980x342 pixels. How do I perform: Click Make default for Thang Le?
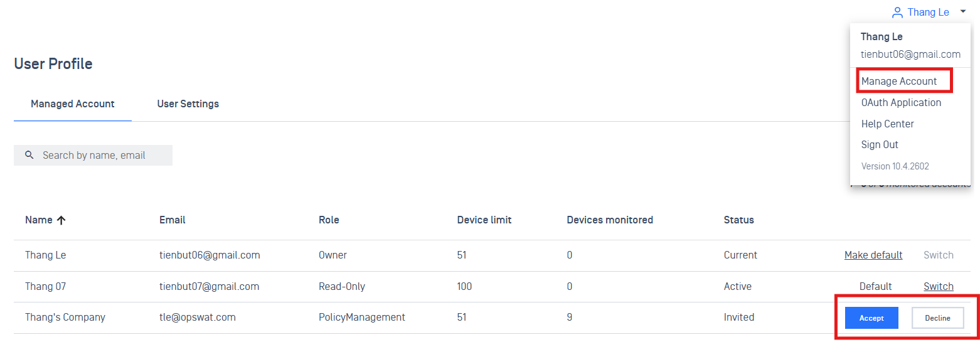pyautogui.click(x=873, y=255)
